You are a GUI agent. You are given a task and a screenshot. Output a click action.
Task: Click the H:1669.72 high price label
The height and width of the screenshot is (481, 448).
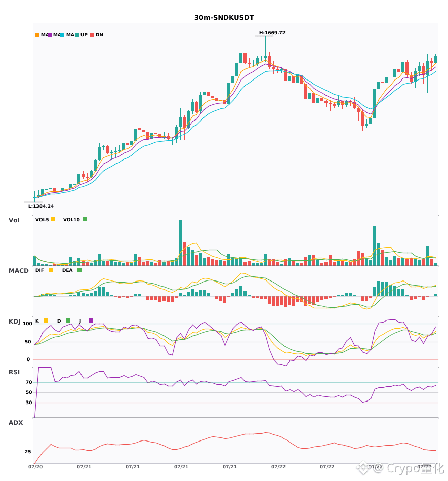point(272,33)
